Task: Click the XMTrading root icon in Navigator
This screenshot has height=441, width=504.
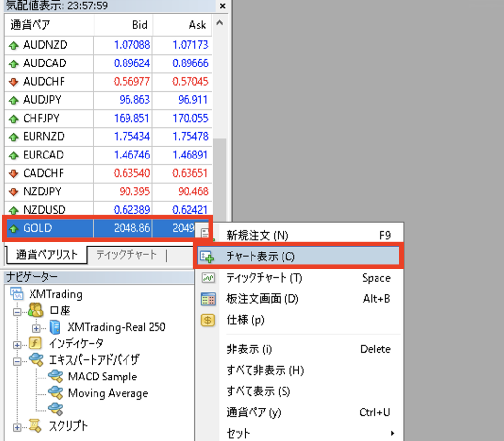Action: coord(17,295)
